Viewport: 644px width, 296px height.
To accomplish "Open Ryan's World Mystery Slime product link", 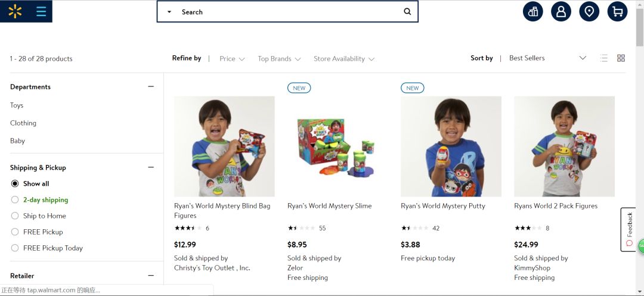I will pos(329,206).
